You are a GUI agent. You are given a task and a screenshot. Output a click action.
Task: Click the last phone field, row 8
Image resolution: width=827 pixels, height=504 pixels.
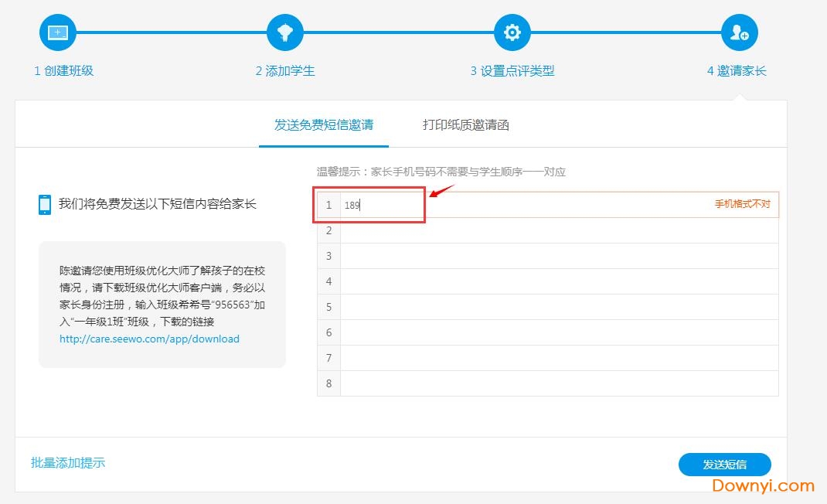pyautogui.click(x=559, y=383)
